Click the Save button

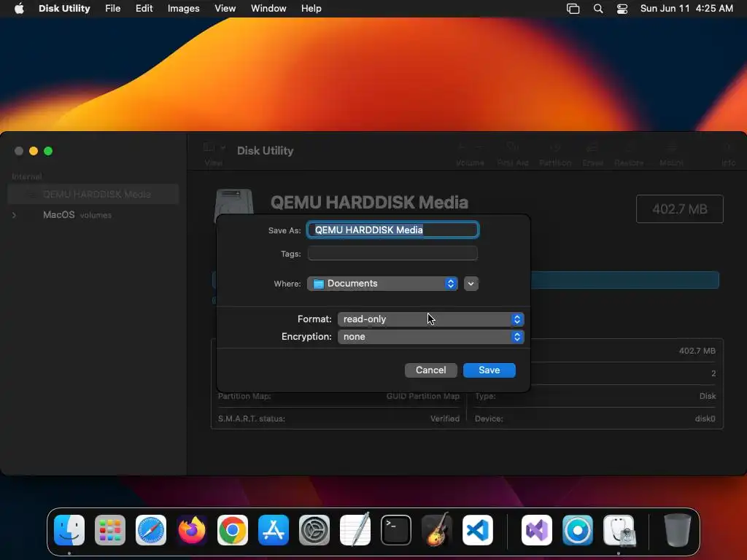pos(489,370)
